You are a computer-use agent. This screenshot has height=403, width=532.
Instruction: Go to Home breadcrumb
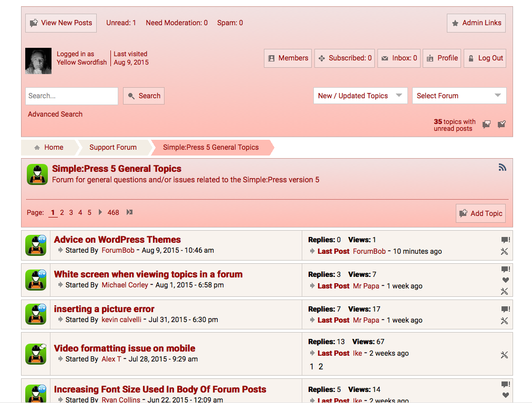pos(49,147)
